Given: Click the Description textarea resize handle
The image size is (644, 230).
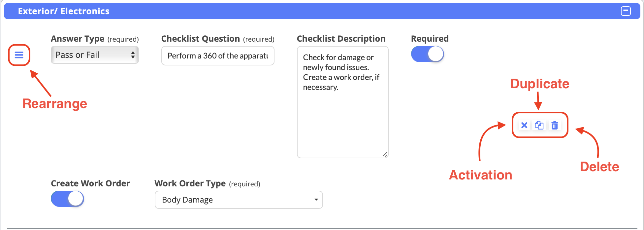Looking at the screenshot, I should tap(385, 154).
